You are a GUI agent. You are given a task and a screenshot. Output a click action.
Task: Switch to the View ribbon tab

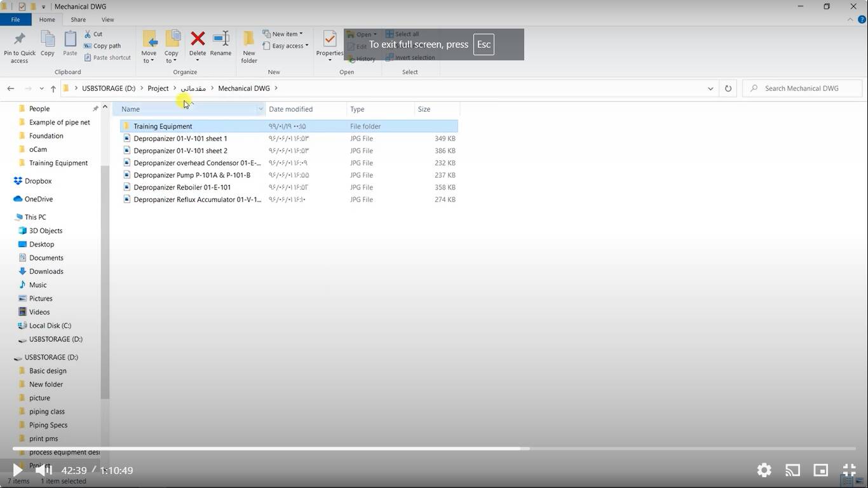click(108, 20)
